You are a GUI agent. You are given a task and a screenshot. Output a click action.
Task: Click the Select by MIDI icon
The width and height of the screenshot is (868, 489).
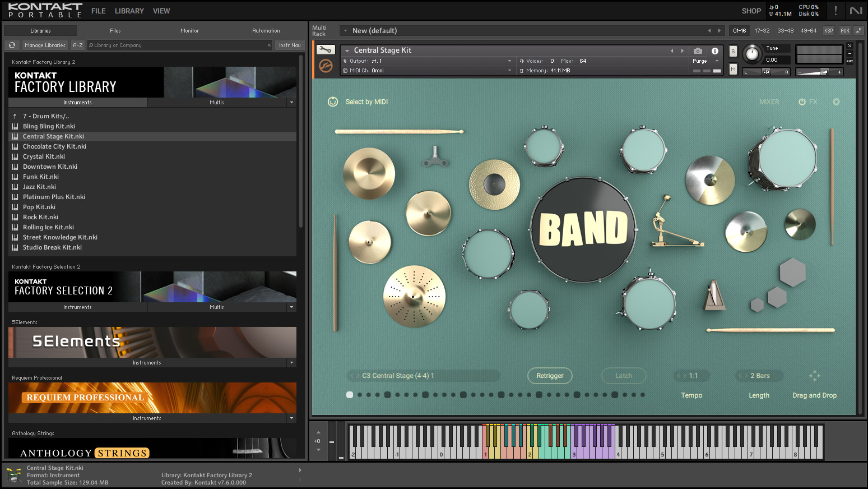point(333,102)
